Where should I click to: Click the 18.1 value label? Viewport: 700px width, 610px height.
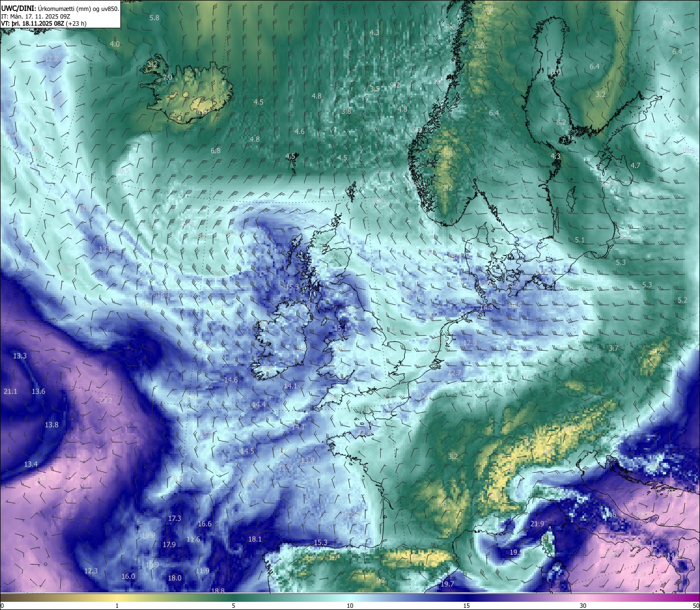click(255, 539)
